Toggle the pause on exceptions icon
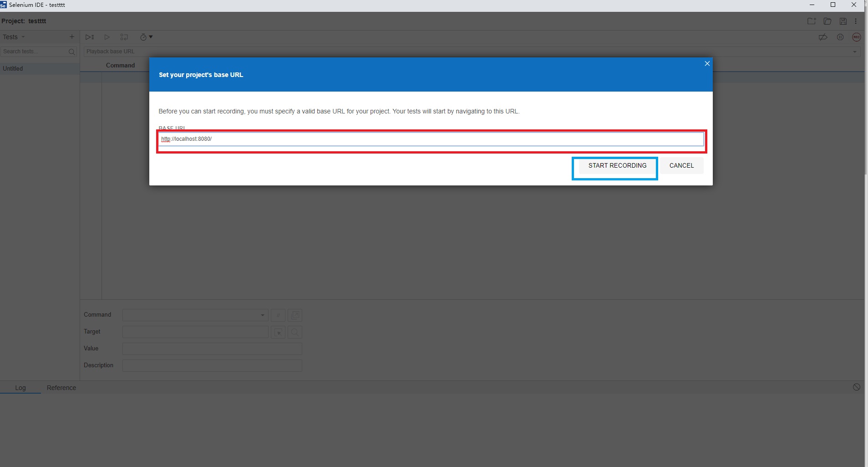Image resolution: width=868 pixels, height=467 pixels. click(x=840, y=37)
